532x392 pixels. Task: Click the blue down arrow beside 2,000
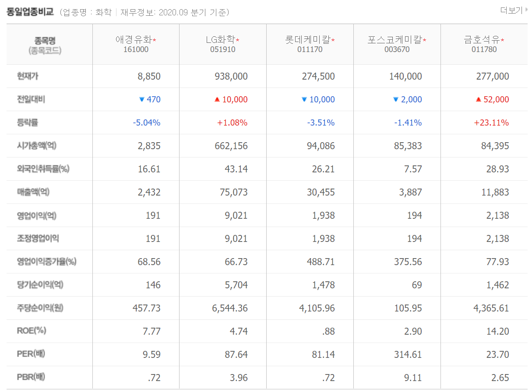tap(395, 100)
